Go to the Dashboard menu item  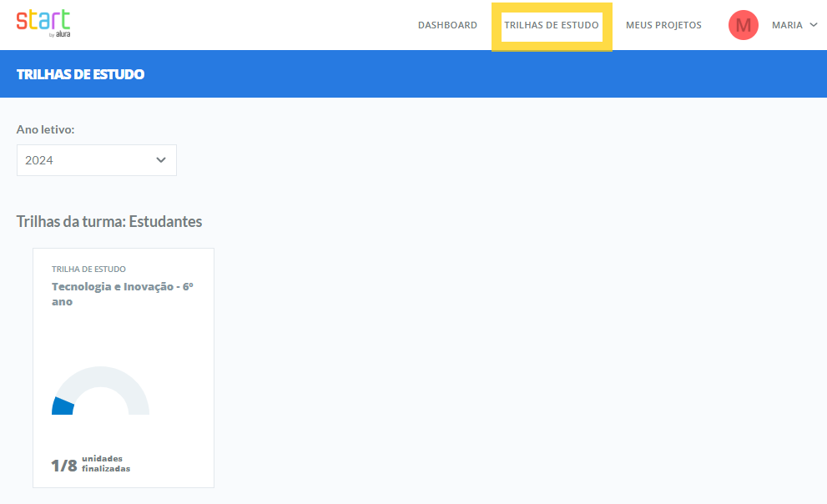447,25
